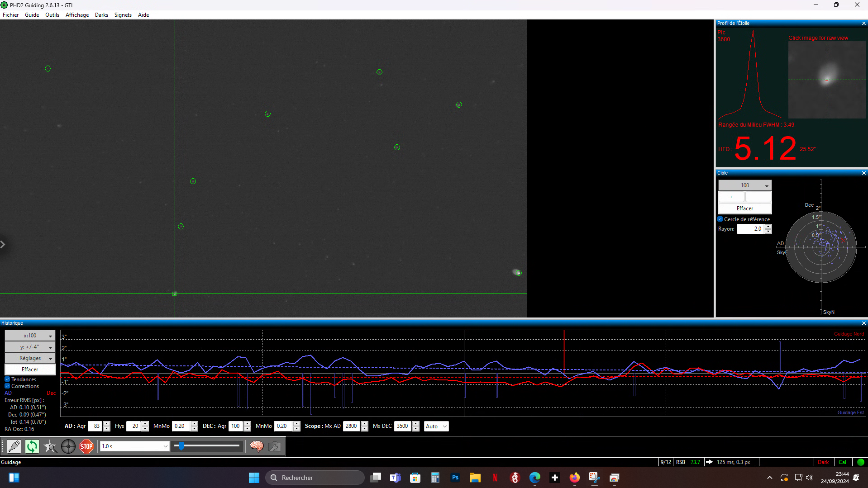Show hidden system tray icons
This screenshot has height=488, width=868.
(x=770, y=478)
